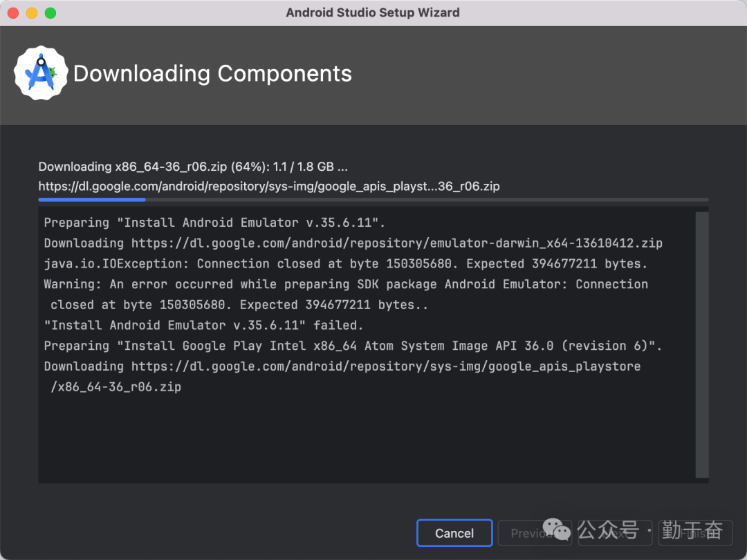Viewport: 747px width, 560px height.
Task: Click the 'Downloading x86_64-36_r06.zip (64%)' status line
Action: pos(193,167)
